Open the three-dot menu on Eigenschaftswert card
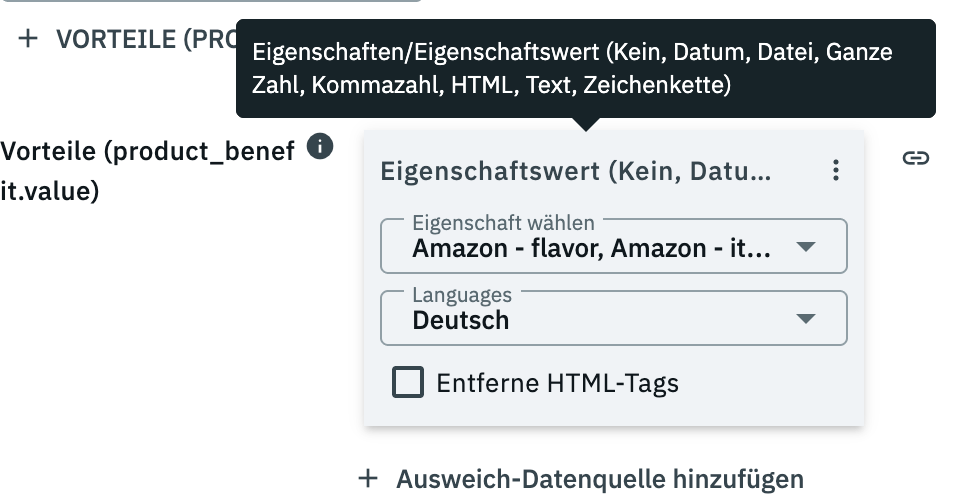This screenshot has height=504, width=956. click(836, 171)
